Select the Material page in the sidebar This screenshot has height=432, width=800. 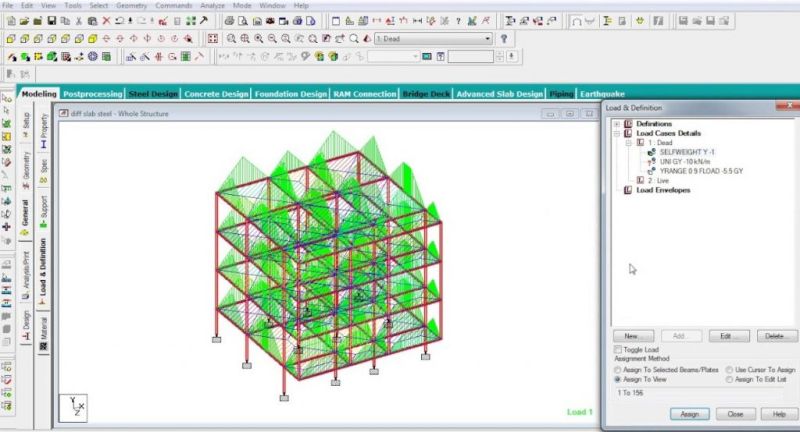(44, 332)
